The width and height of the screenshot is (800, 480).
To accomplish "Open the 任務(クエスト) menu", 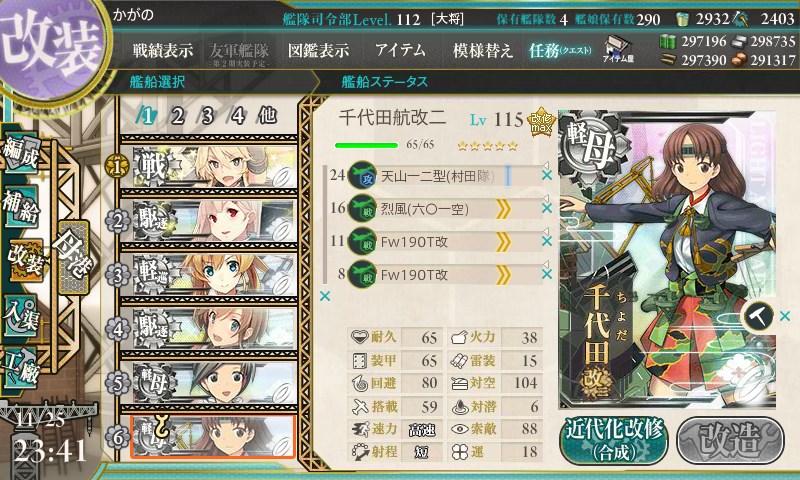I will [560, 50].
